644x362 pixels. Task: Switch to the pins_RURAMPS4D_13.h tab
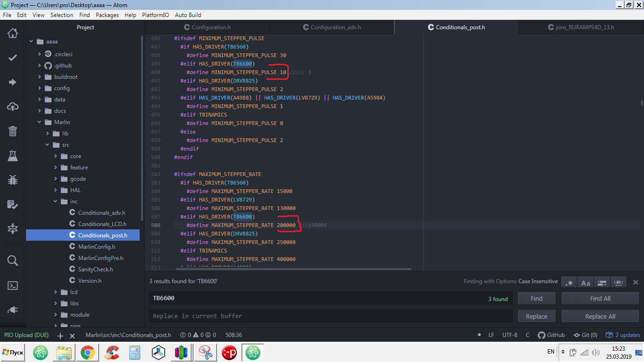pos(581,27)
